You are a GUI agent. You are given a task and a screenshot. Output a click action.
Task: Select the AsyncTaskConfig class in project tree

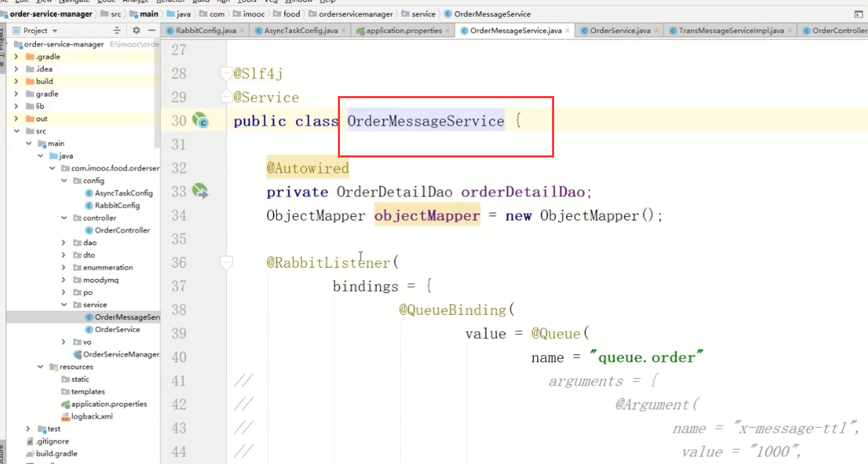click(x=117, y=193)
